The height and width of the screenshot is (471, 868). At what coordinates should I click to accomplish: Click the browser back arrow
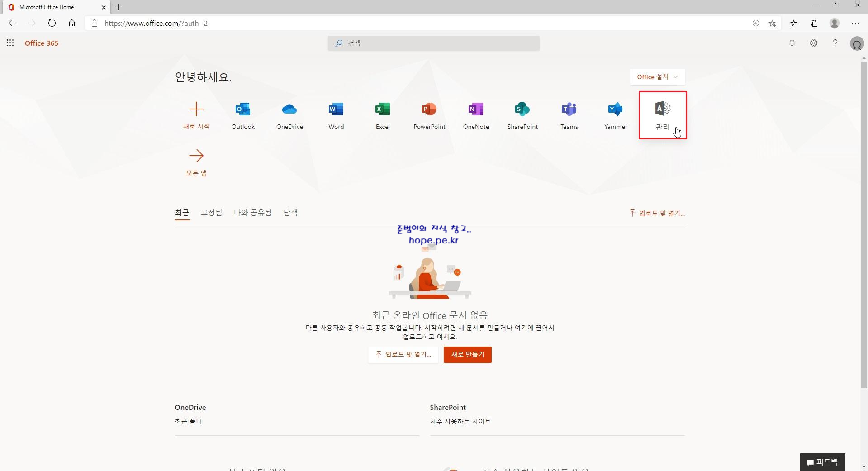[12, 23]
